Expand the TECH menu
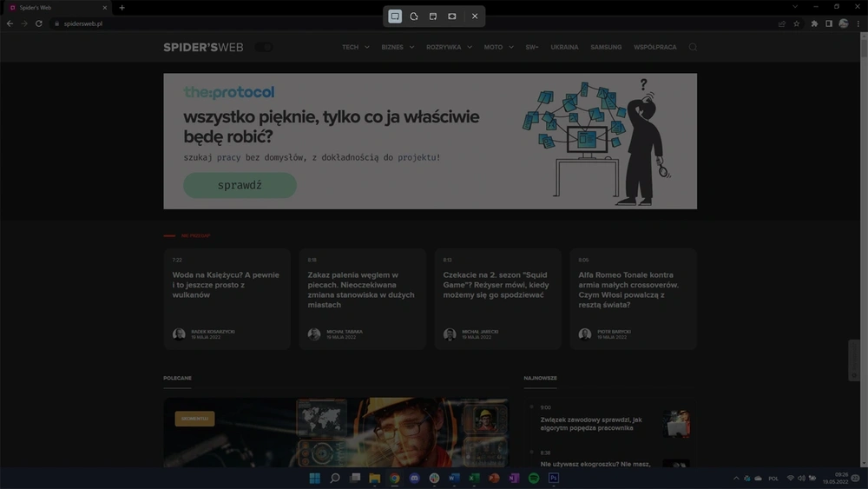Viewport: 868px width, 489px height. pyautogui.click(x=355, y=47)
